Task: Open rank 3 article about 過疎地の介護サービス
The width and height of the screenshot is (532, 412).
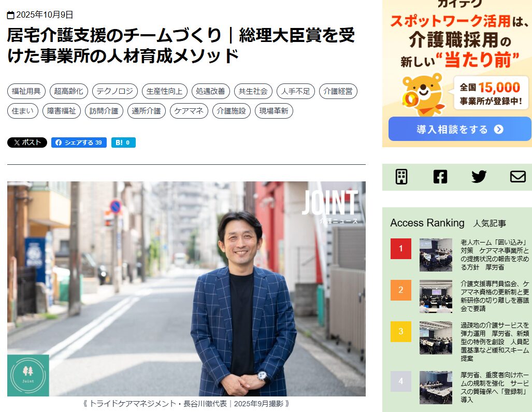Action: (x=494, y=342)
